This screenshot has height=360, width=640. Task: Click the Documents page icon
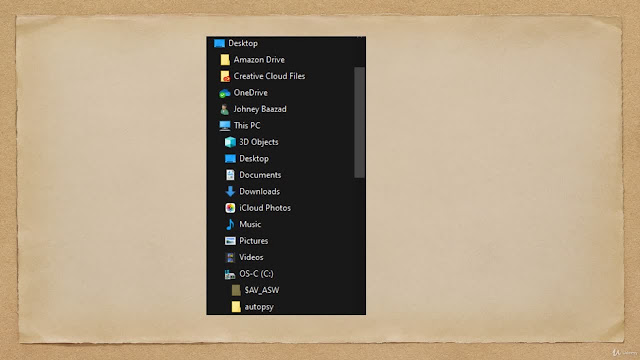point(230,175)
